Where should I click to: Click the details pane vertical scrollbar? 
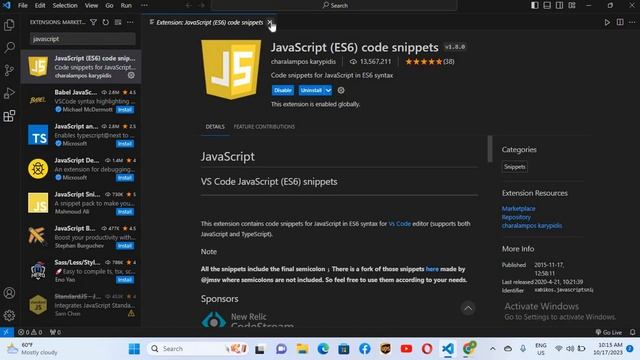(490, 149)
